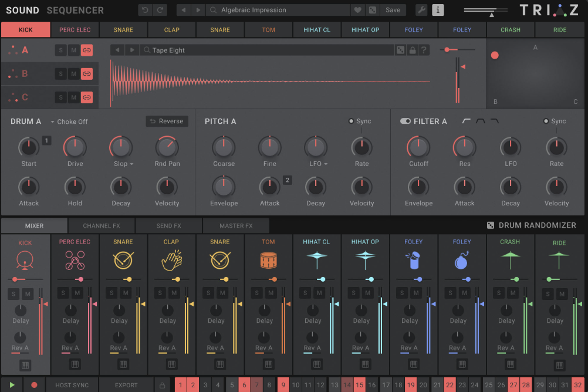Image resolution: width=588 pixels, height=392 pixels.
Task: Favorite the preset with heart icon
Action: [358, 10]
